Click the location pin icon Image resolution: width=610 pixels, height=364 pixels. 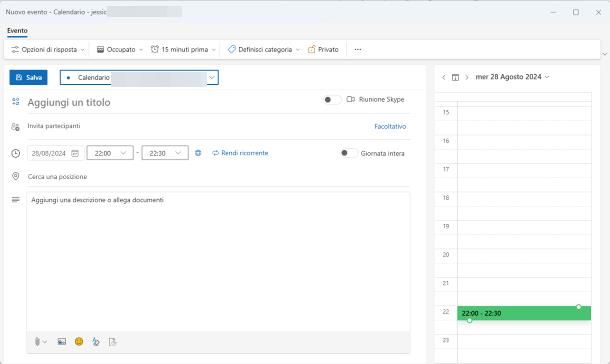tap(16, 176)
